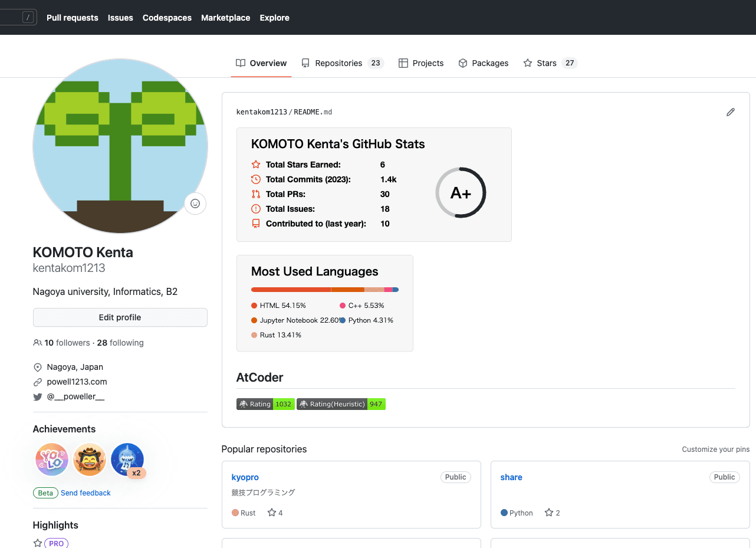Click the Edit profile button
756x548 pixels.
(x=120, y=317)
